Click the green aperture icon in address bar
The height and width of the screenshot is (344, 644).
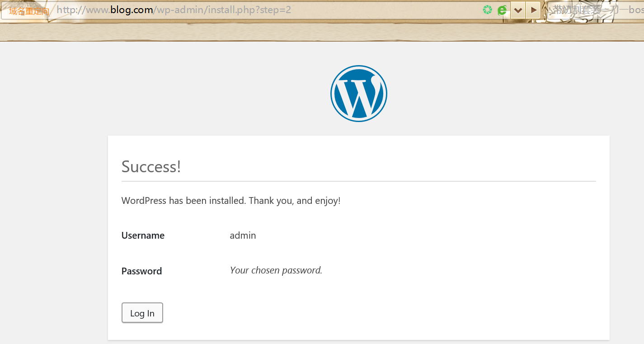[487, 10]
